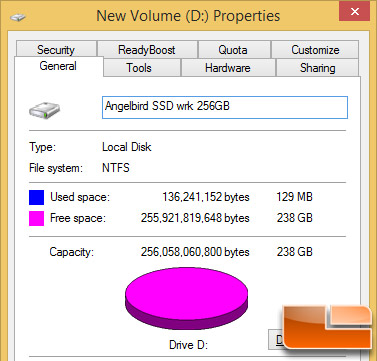Click the magenta disk usage pie chart
This screenshot has width=377, height=361.
(186, 299)
